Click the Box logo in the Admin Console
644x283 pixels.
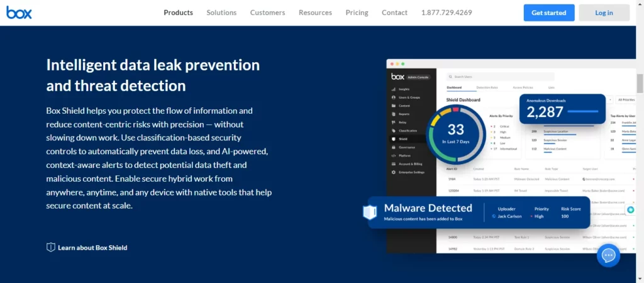397,76
